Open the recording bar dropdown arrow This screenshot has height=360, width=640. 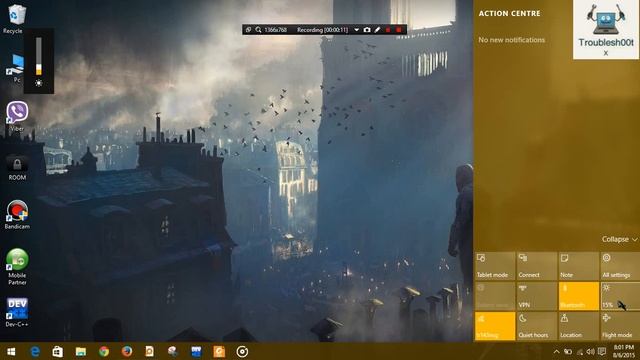point(356,30)
